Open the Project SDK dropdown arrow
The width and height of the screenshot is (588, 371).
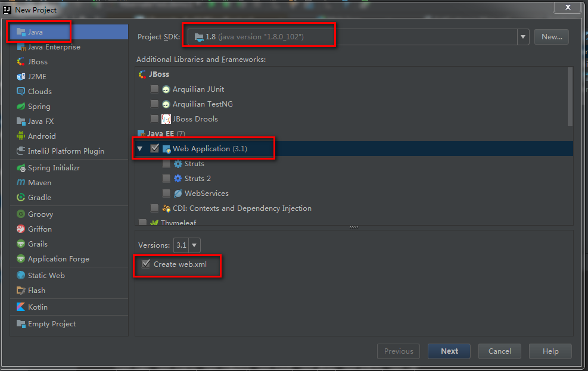522,37
